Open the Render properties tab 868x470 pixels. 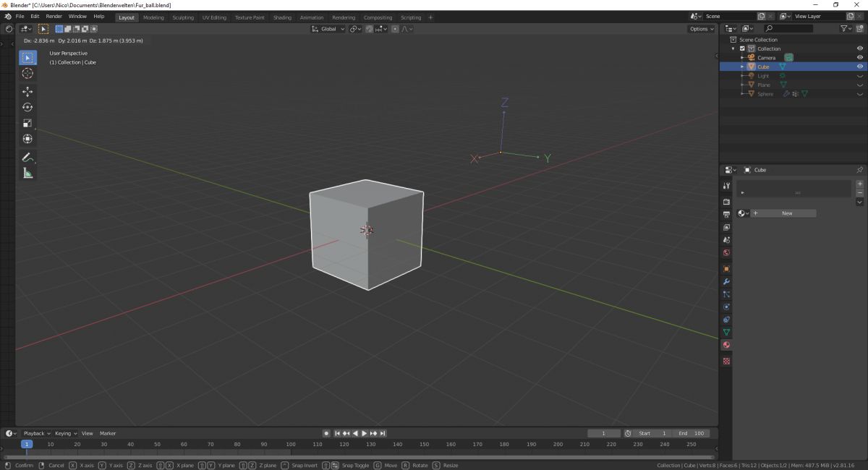[726, 202]
